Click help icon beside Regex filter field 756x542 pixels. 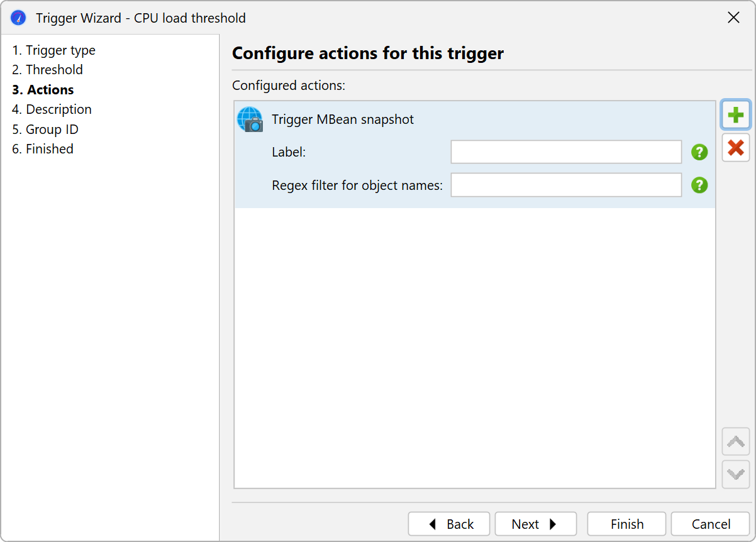[699, 185]
